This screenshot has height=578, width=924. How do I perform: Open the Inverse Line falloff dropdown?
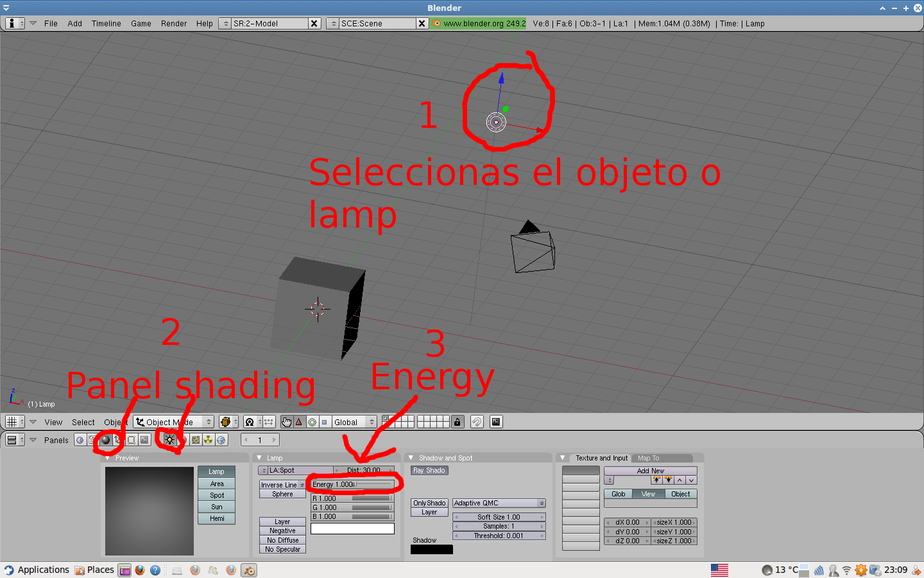(x=282, y=485)
